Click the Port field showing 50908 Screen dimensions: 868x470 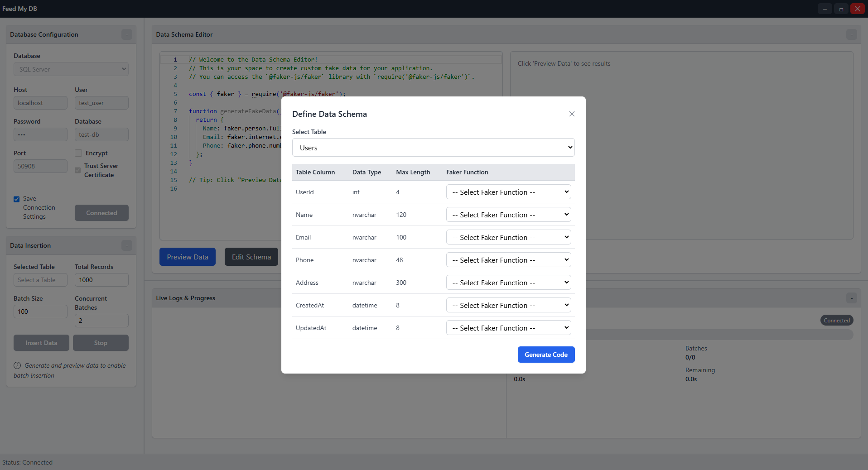40,166
